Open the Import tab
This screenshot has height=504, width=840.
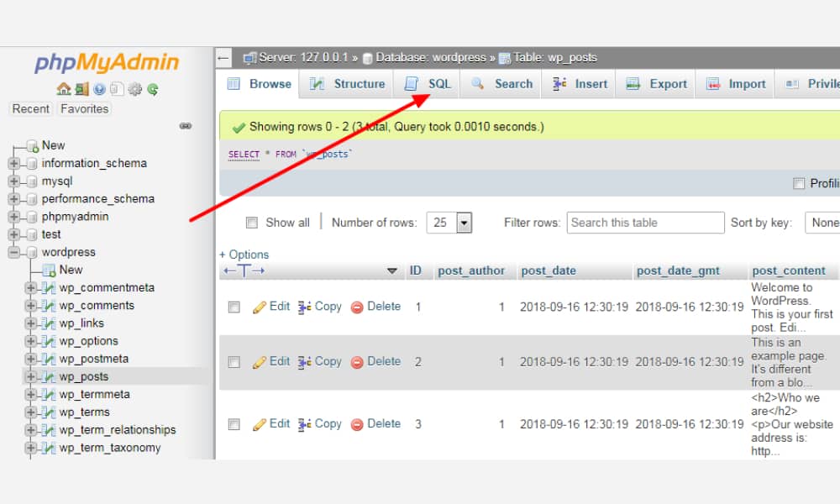[736, 84]
